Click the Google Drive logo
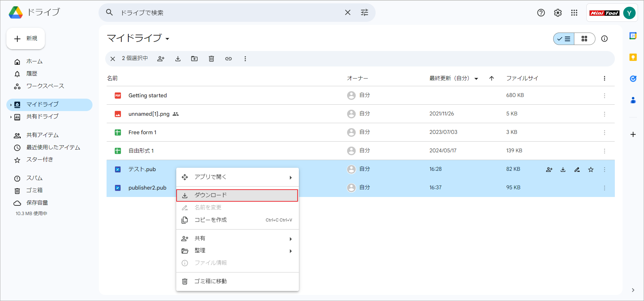This screenshot has height=301, width=644. click(15, 12)
